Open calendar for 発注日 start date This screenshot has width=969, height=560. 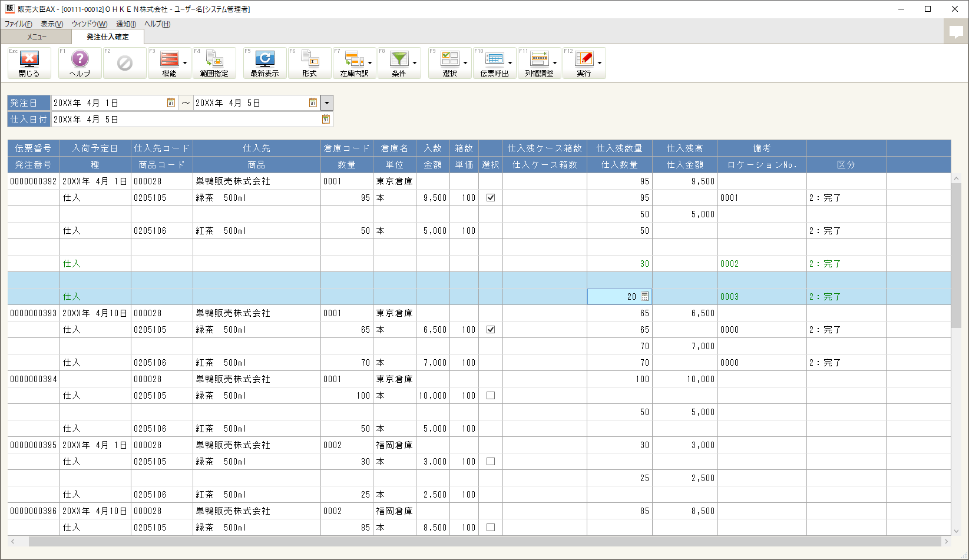171,102
